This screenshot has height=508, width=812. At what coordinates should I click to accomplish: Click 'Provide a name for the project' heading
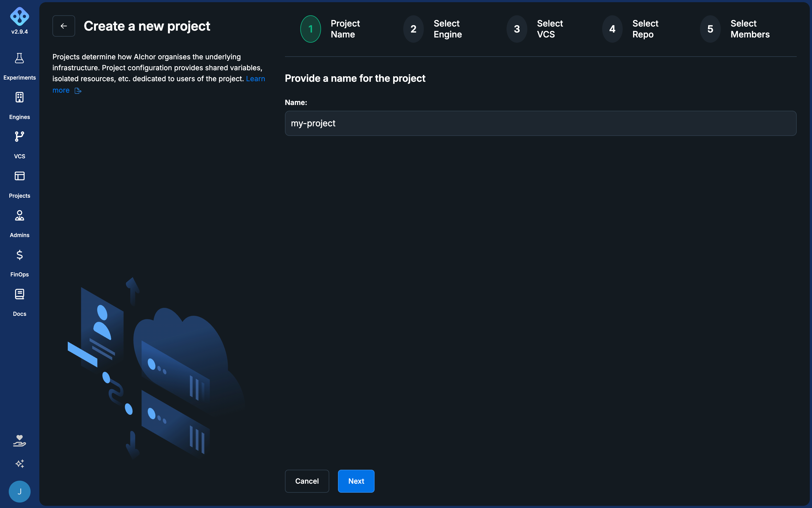point(355,78)
